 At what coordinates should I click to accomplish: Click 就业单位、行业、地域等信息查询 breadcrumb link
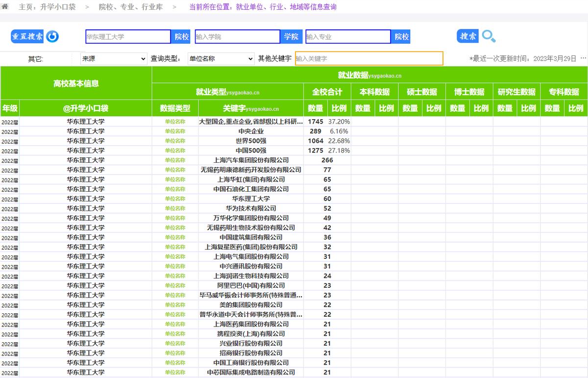286,7
